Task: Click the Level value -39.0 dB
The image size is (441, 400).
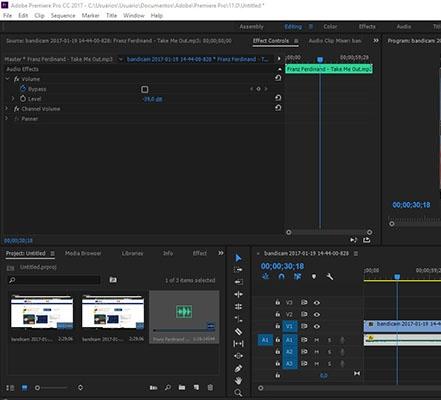Action: coord(153,99)
